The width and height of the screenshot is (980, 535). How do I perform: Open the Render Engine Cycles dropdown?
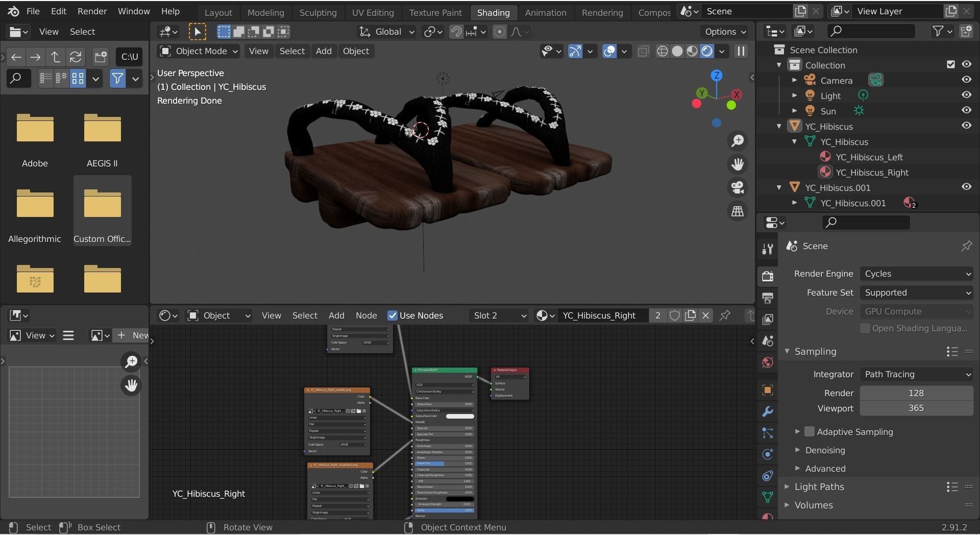(x=917, y=274)
